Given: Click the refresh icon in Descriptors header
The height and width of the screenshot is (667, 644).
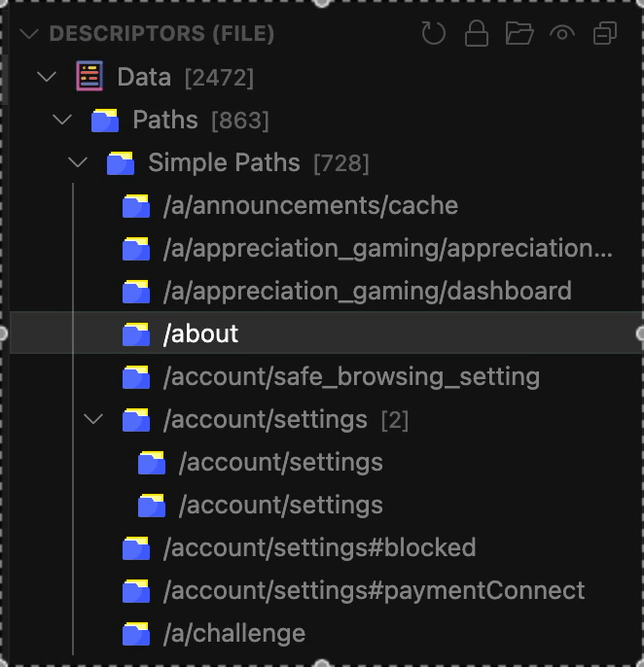Looking at the screenshot, I should tap(433, 34).
